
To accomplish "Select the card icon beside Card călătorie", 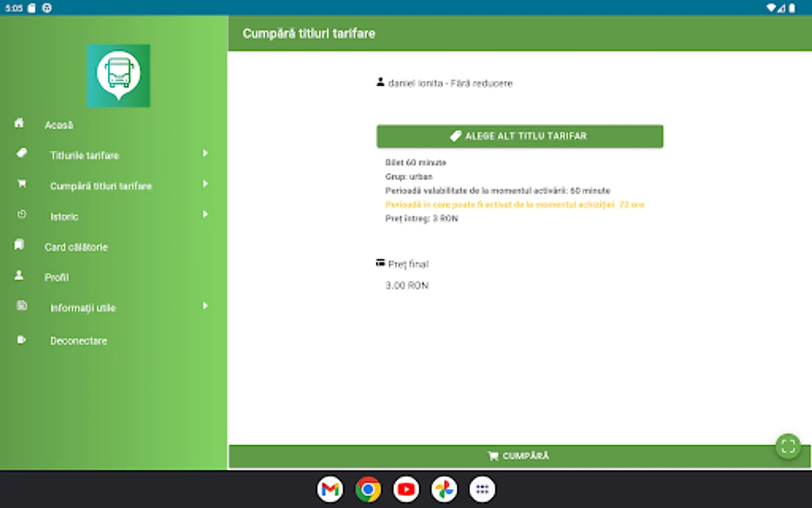I will (19, 244).
